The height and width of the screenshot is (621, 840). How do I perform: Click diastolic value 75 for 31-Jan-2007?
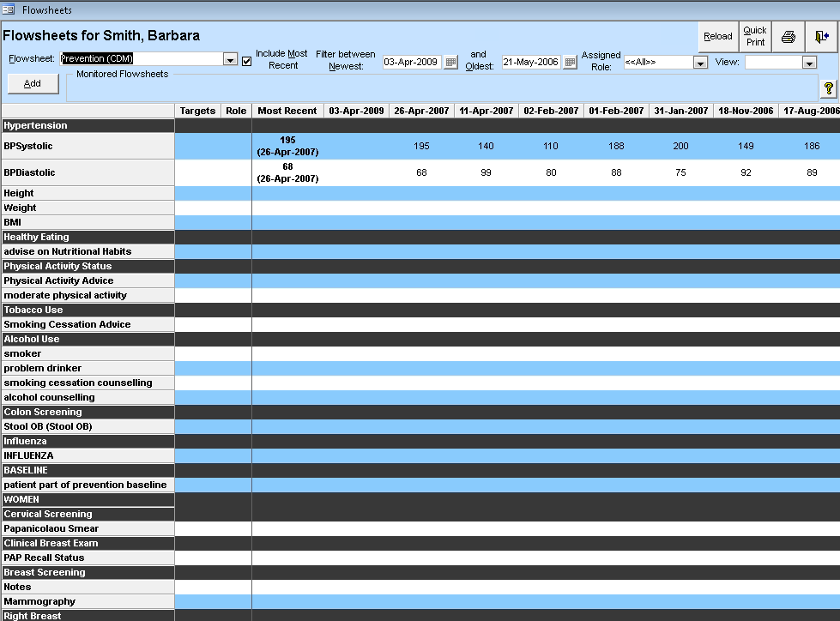pyautogui.click(x=681, y=173)
